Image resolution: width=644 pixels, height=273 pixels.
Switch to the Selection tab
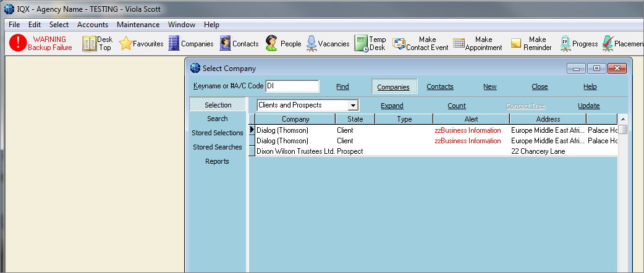click(x=218, y=105)
